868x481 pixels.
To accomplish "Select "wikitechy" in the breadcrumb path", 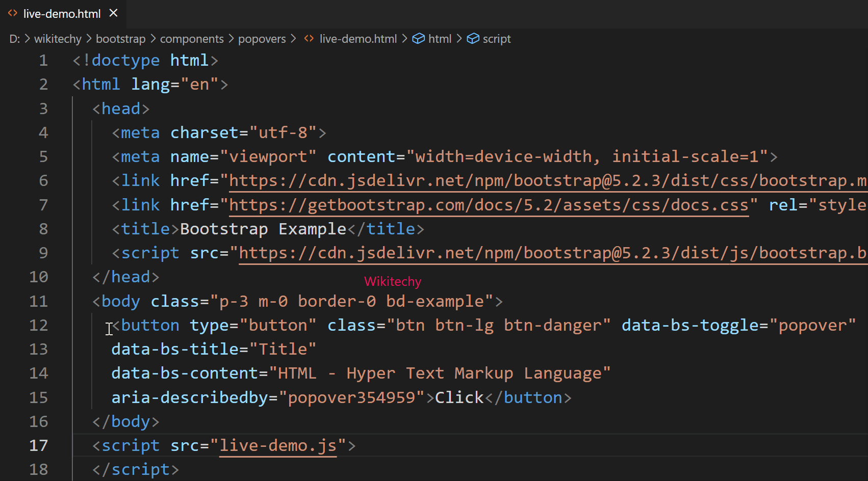I will coord(58,38).
